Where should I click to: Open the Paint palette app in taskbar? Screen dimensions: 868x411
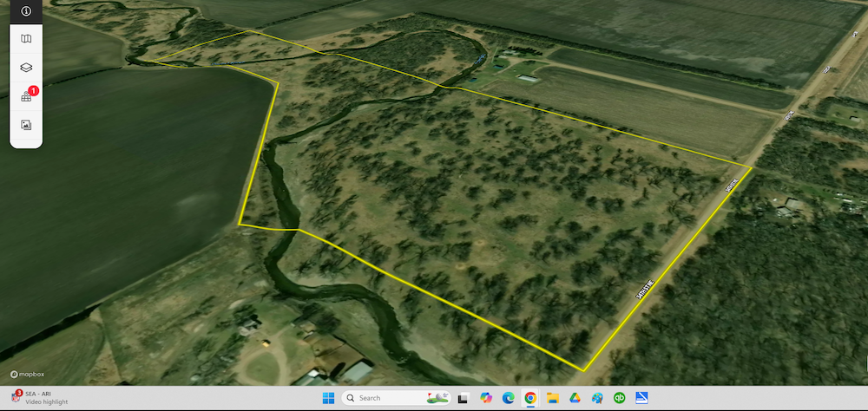click(597, 398)
